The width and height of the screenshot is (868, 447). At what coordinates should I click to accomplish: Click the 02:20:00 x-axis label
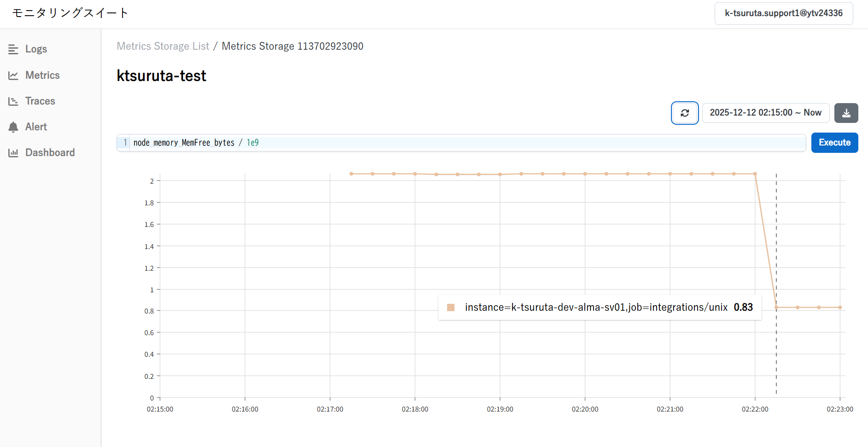[585, 409]
